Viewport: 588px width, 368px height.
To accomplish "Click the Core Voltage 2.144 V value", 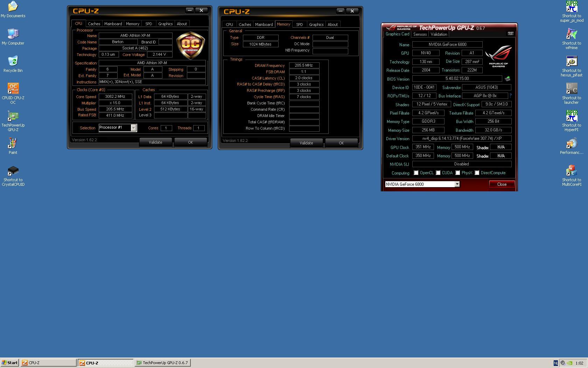I will click(x=160, y=55).
